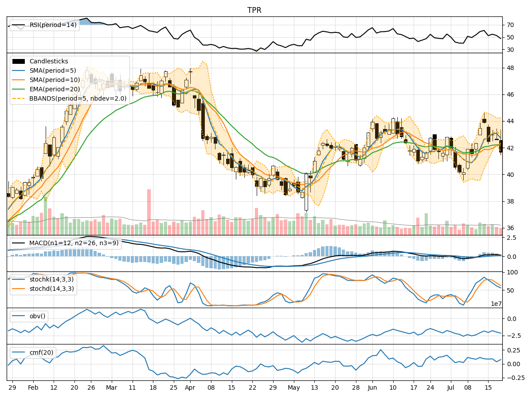Click the Apr label on the date axis
This screenshot has height=399, width=532.
190,387
